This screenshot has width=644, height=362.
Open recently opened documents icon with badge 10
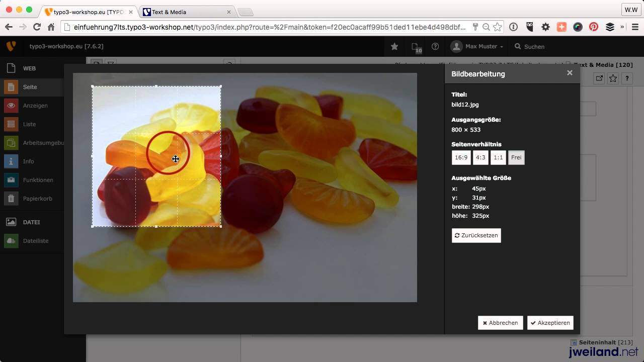416,47
